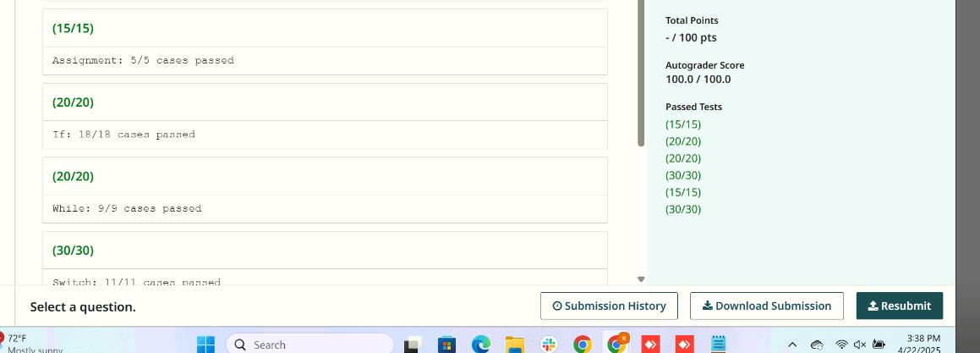Open Microsoft Store taskbar icon
The image size is (980, 353).
[447, 345]
